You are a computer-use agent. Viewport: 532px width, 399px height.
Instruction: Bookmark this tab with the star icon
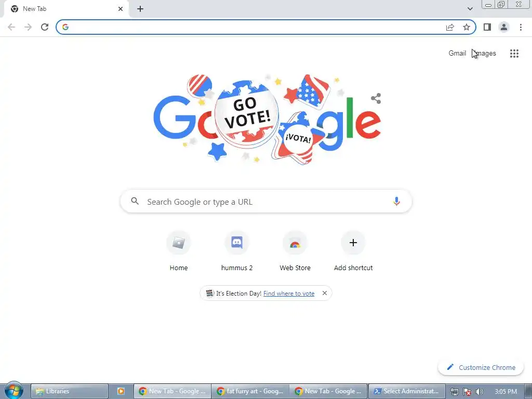pos(467,27)
